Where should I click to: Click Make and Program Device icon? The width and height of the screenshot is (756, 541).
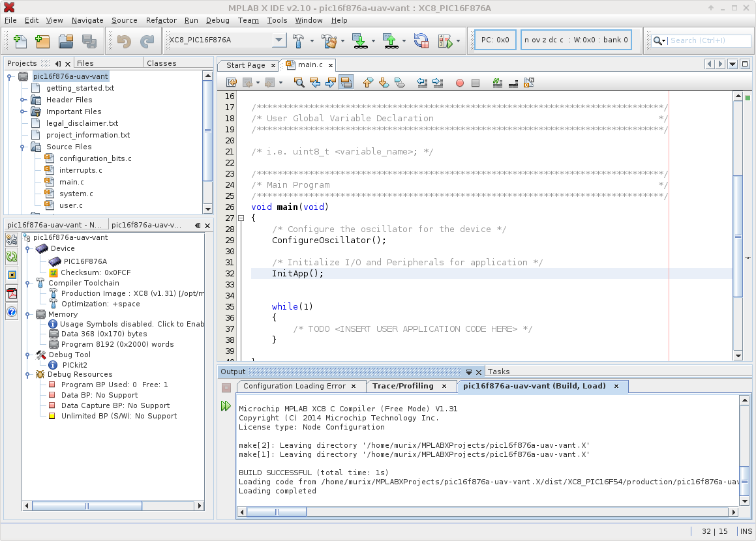[359, 41]
